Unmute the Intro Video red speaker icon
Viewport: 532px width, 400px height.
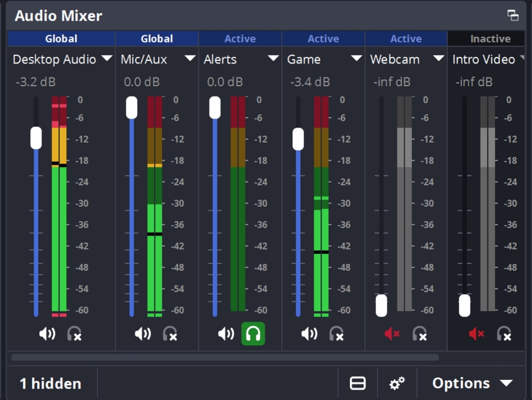point(476,334)
